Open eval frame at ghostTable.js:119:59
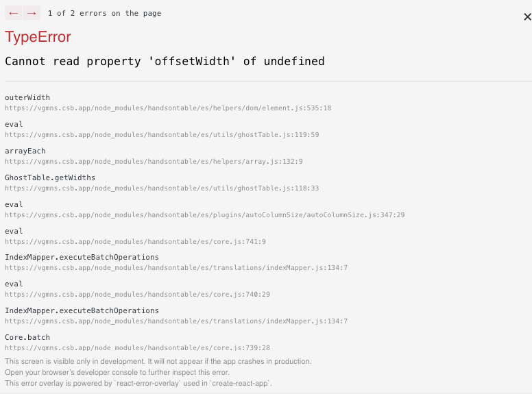 tap(162, 134)
